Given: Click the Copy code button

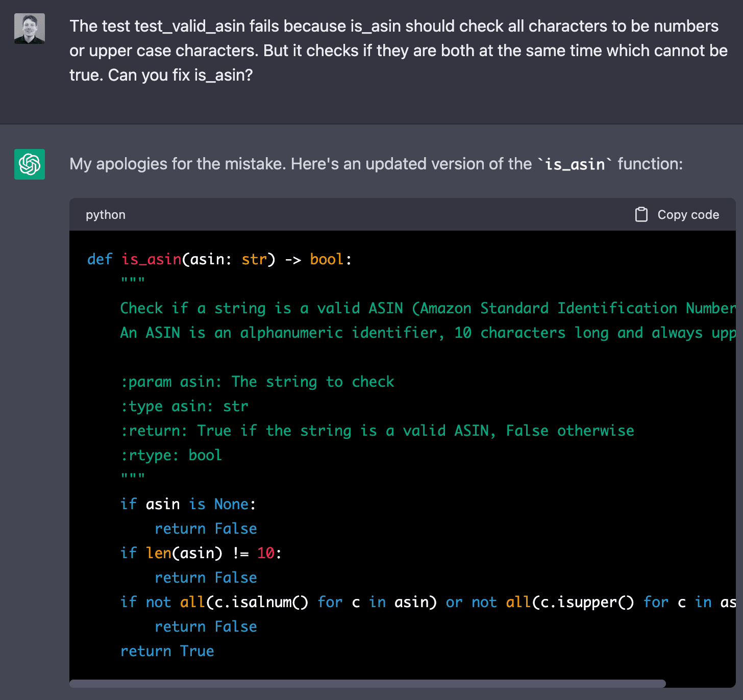Looking at the screenshot, I should click(677, 214).
